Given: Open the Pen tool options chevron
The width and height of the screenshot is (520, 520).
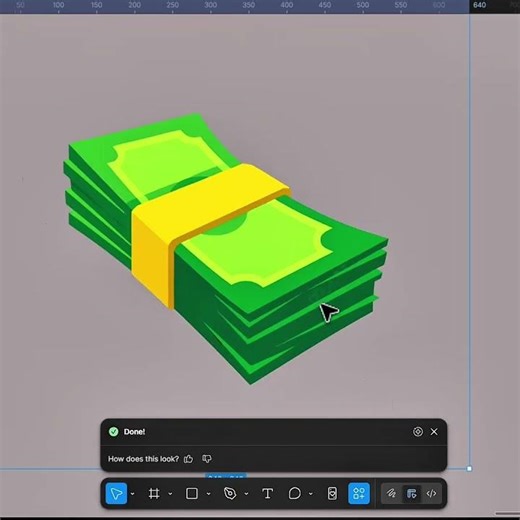Looking at the screenshot, I should [x=247, y=494].
